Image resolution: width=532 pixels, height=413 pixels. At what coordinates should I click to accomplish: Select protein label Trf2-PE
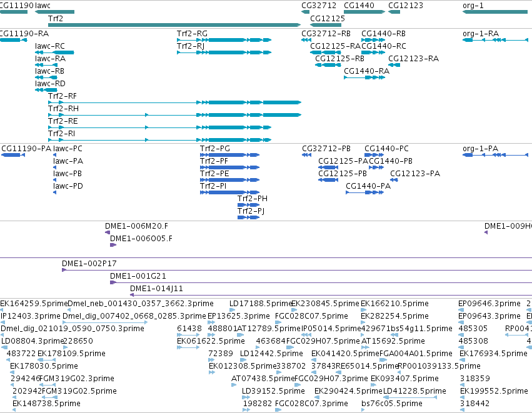[x=214, y=174]
